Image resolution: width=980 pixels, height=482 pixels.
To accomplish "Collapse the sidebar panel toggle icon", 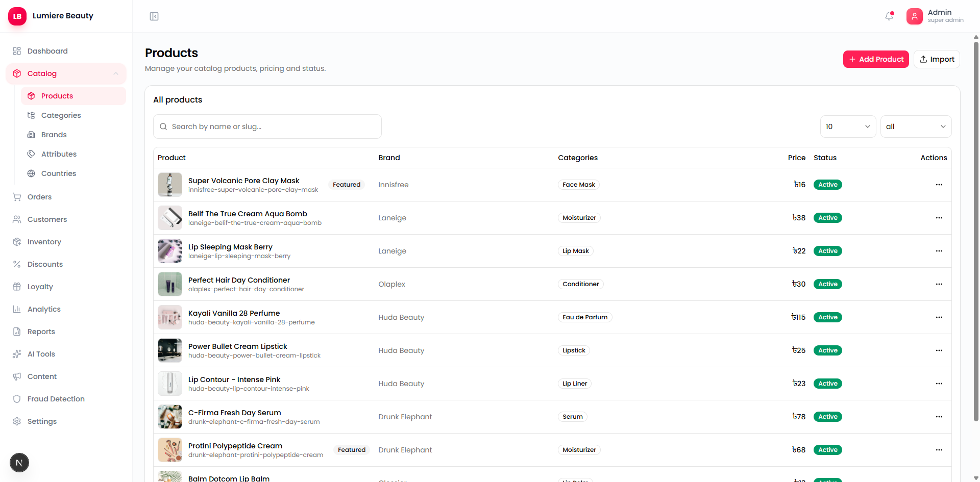I will 154,16.
